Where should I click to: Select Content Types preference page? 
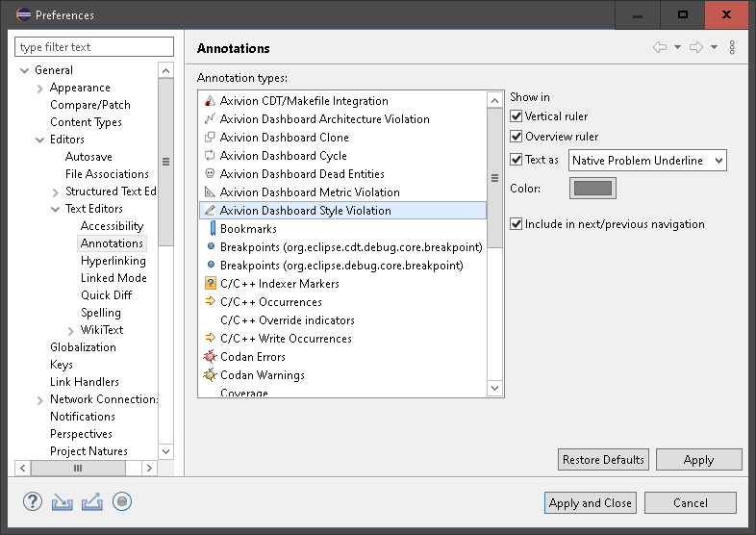pyautogui.click(x=86, y=122)
